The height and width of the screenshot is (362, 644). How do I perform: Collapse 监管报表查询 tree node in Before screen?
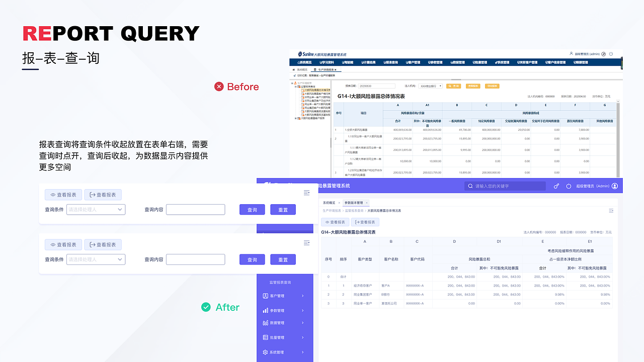pos(296,86)
